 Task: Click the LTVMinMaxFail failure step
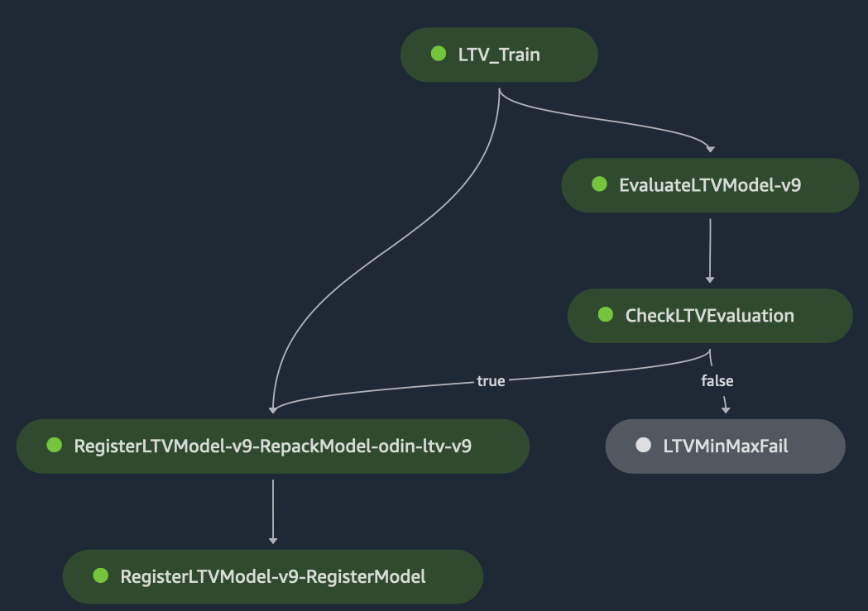[x=725, y=446]
